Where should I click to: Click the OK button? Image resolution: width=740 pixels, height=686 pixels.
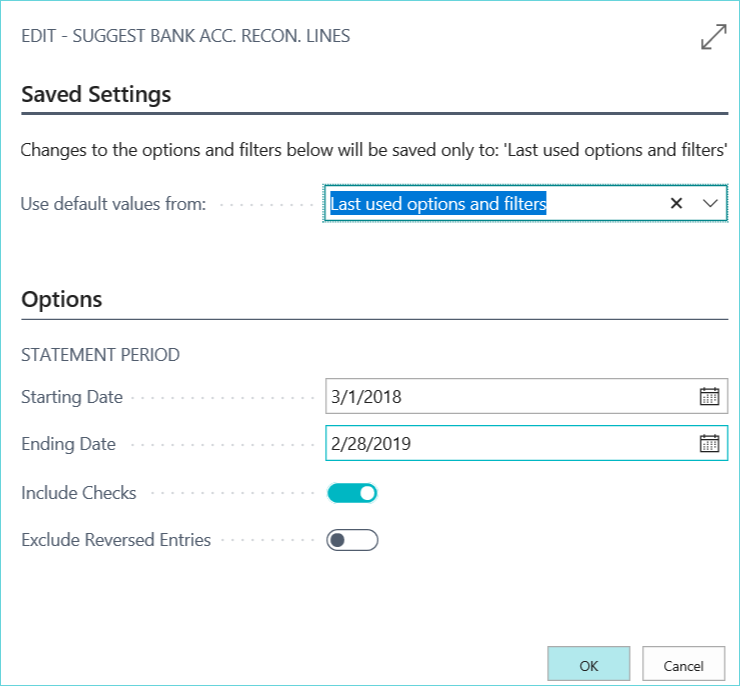coord(589,665)
